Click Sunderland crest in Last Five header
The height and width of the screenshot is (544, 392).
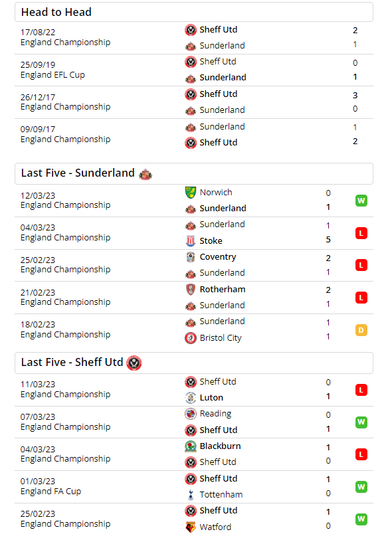pos(146,174)
